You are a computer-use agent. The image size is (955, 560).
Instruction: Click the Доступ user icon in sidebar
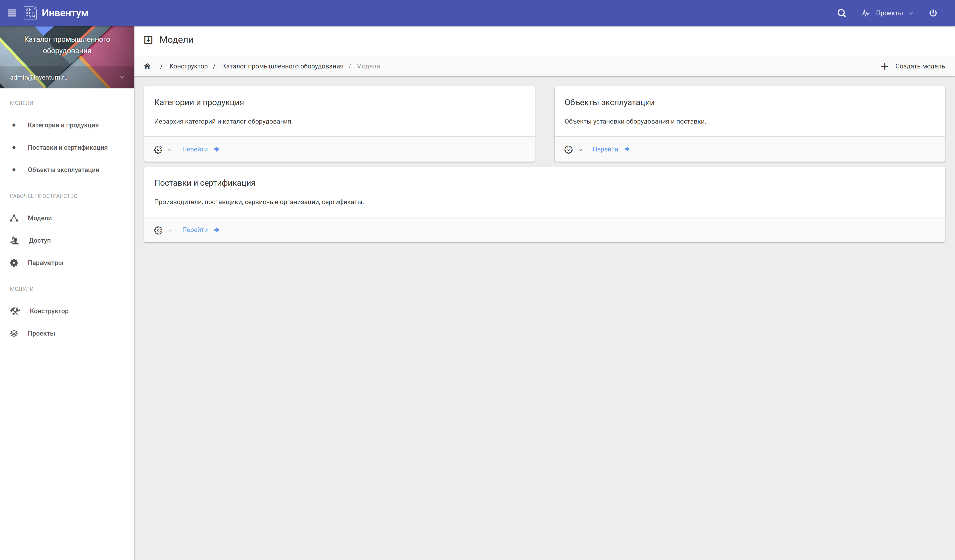click(14, 240)
